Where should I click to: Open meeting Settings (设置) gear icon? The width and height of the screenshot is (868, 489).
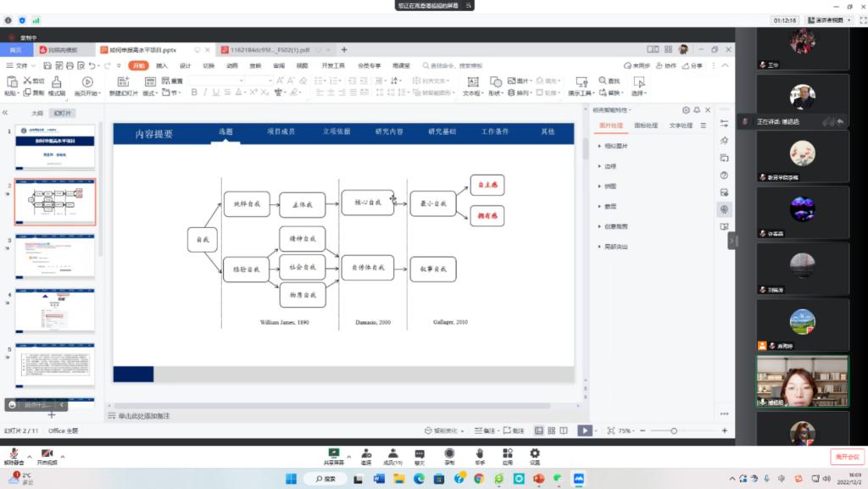point(535,454)
